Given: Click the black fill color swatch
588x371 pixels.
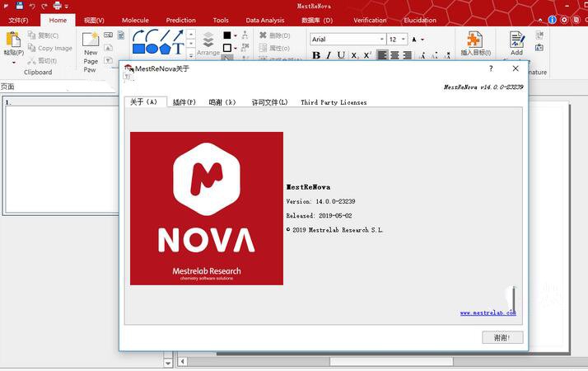Looking at the screenshot, I should pos(227,35).
